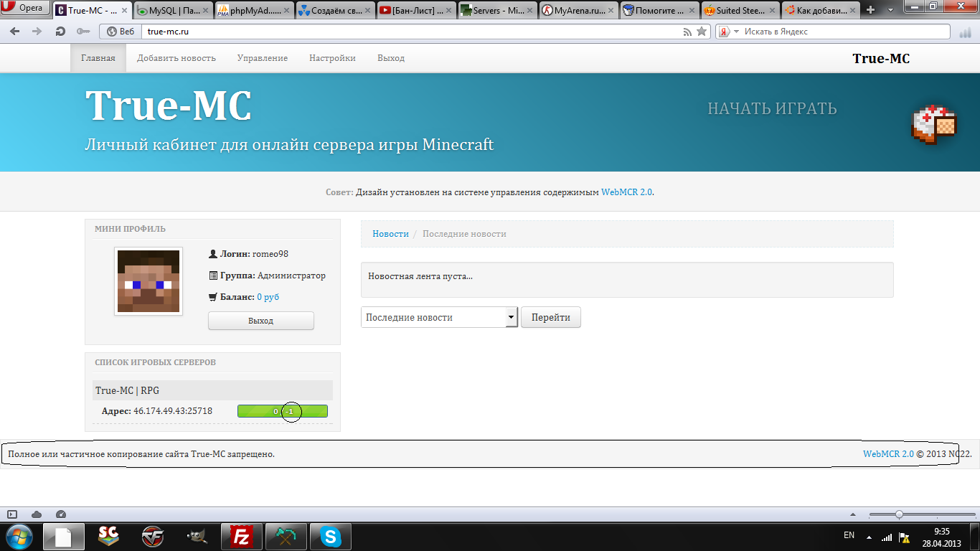Viewport: 980px width, 551px height.
Task: Click the RSS feed icon in address bar
Action: pyautogui.click(x=687, y=32)
